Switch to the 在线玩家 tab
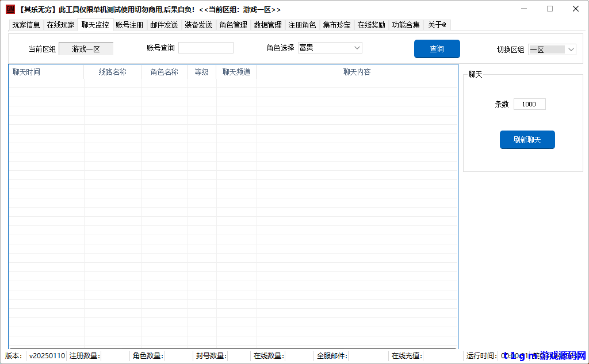Image resolution: width=589 pixels, height=364 pixels. 60,25
